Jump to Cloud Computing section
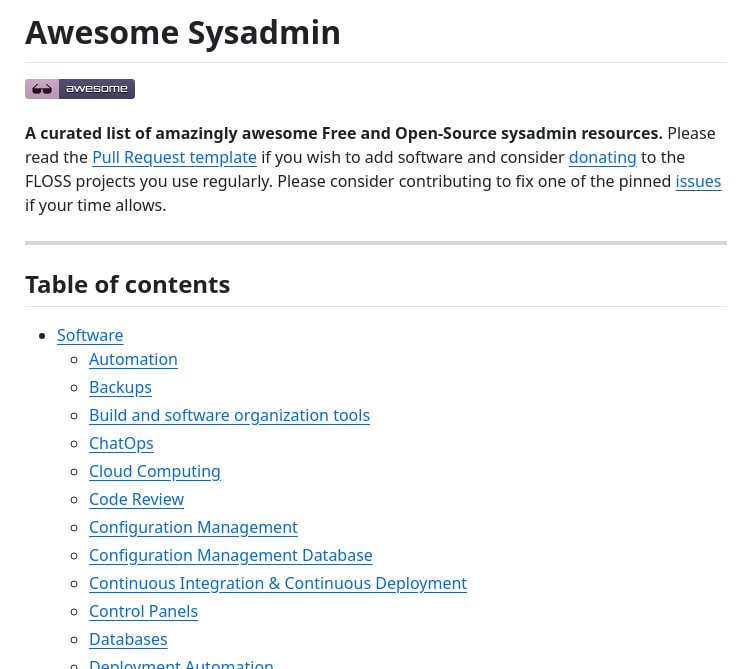 point(154,471)
